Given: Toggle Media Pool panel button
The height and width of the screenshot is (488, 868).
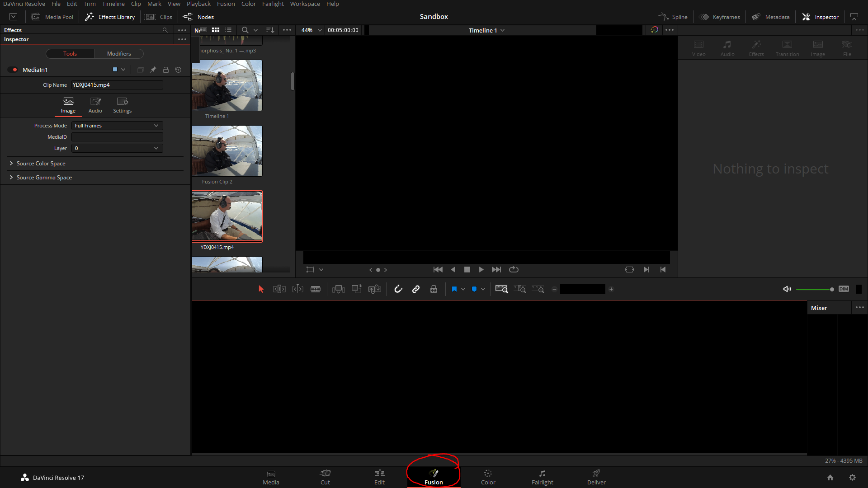Looking at the screenshot, I should pyautogui.click(x=52, y=17).
